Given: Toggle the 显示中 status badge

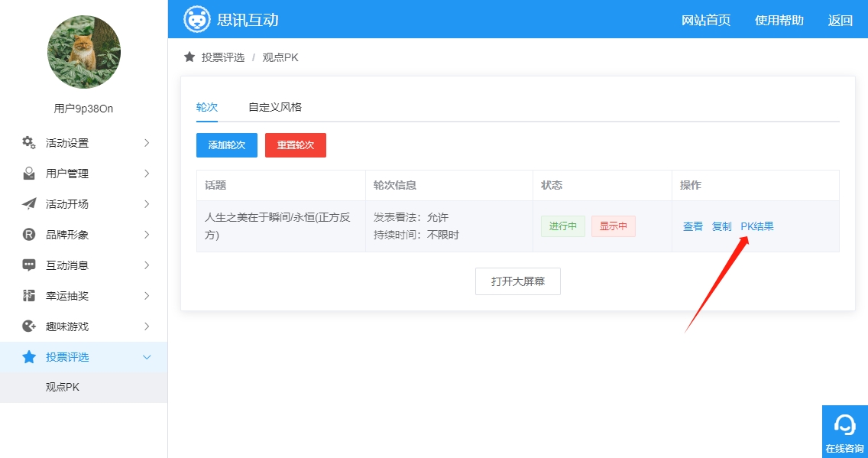Looking at the screenshot, I should coord(614,226).
